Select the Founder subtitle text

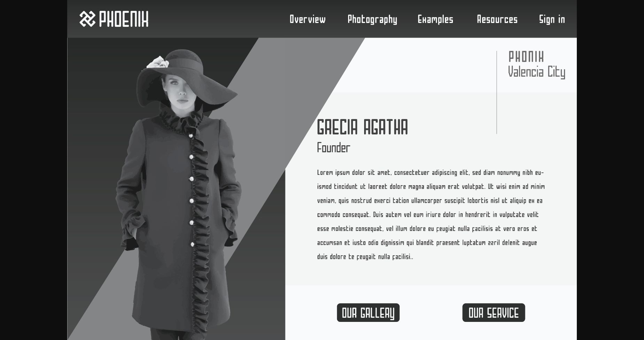pos(333,148)
